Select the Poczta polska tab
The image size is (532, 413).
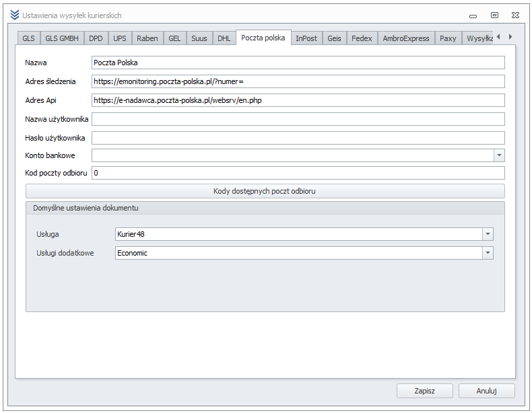coord(263,38)
